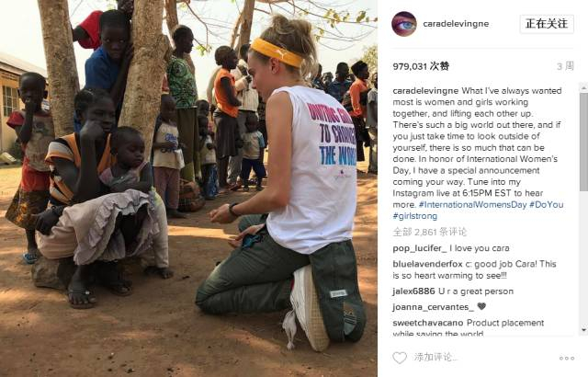Click the comments scrollbar thumb
The image size is (588, 377).
584,143
